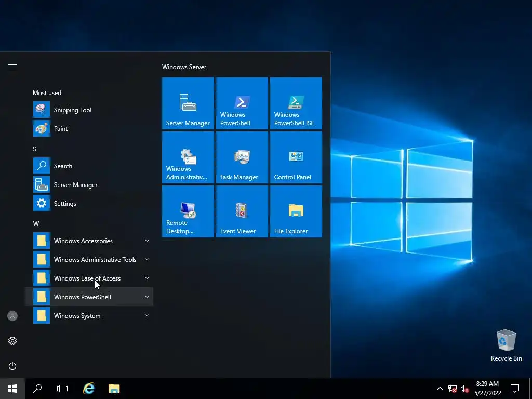Open the Control Panel tile
532x399 pixels.
tap(296, 157)
